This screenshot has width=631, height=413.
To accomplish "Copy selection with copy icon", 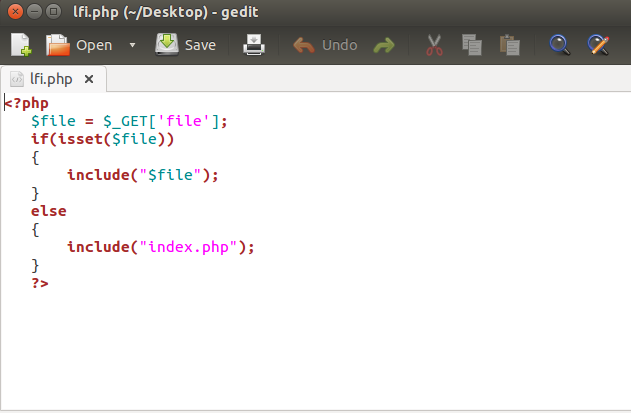I will (472, 45).
